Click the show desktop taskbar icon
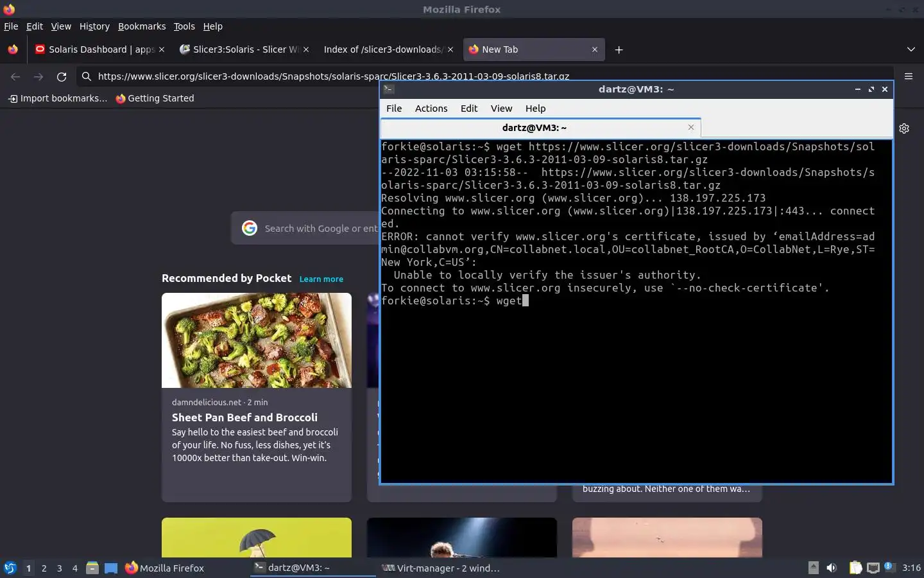The image size is (924, 578). [111, 568]
